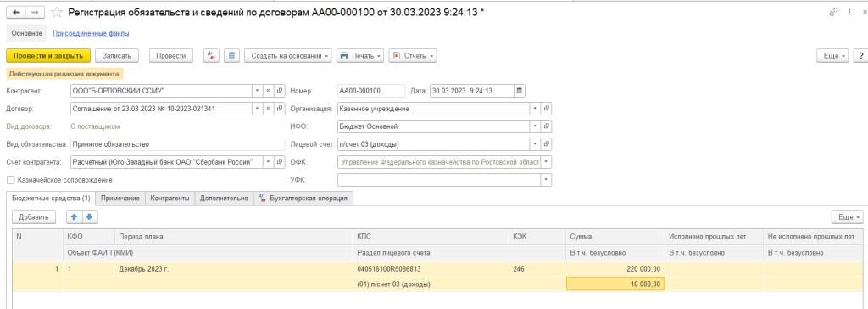Screen dimensions: 868x309
Task: Click the Записать button
Action: pos(116,56)
